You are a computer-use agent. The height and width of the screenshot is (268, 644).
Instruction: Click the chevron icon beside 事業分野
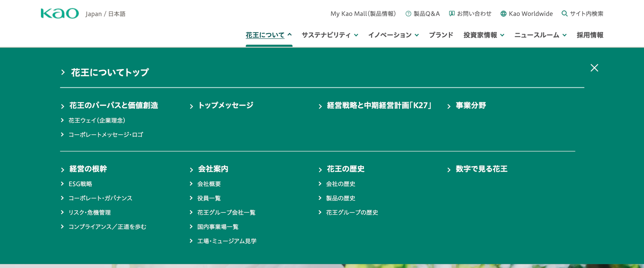coord(449,106)
